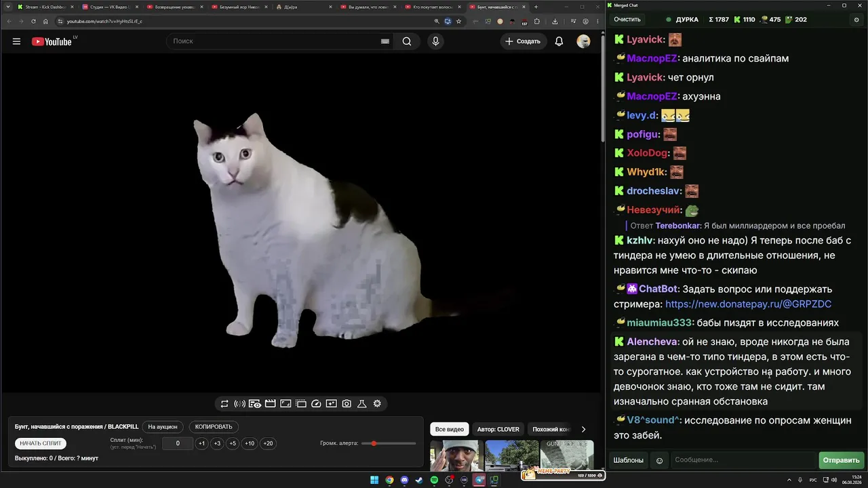
Task: Switch to the Студия — VK Видео tab
Action: click(x=110, y=7)
